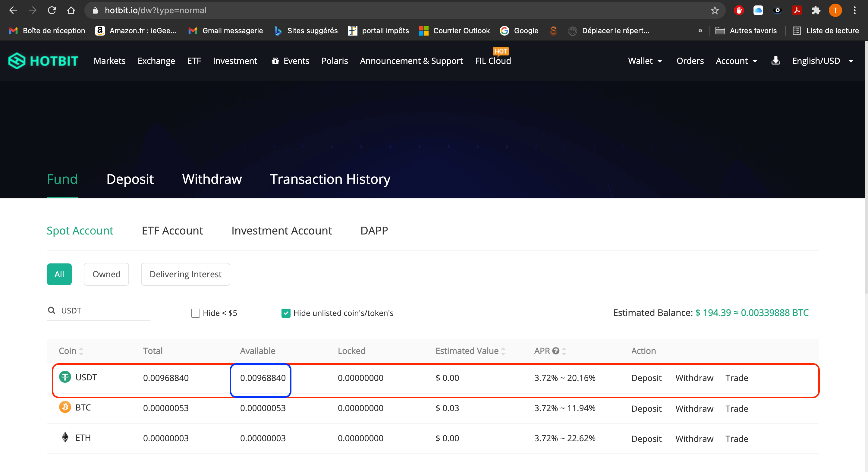The width and height of the screenshot is (868, 472).
Task: Switch to the Transaction History tab
Action: [330, 179]
